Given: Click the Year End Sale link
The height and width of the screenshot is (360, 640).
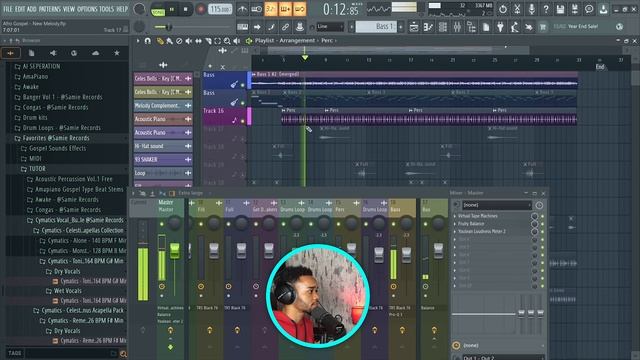Looking at the screenshot, I should click(x=582, y=27).
